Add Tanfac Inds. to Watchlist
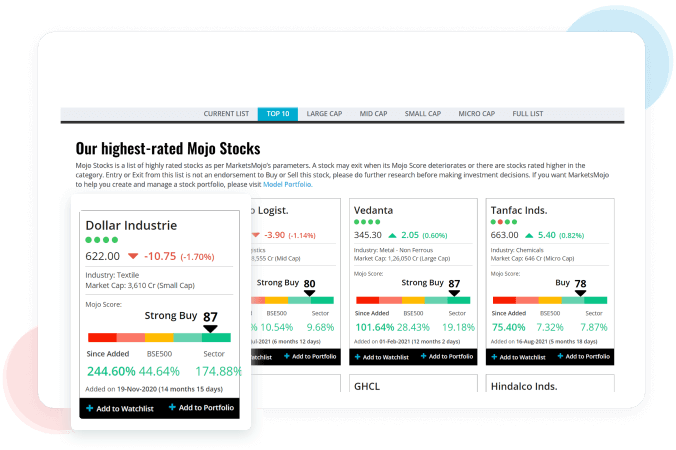 point(518,357)
